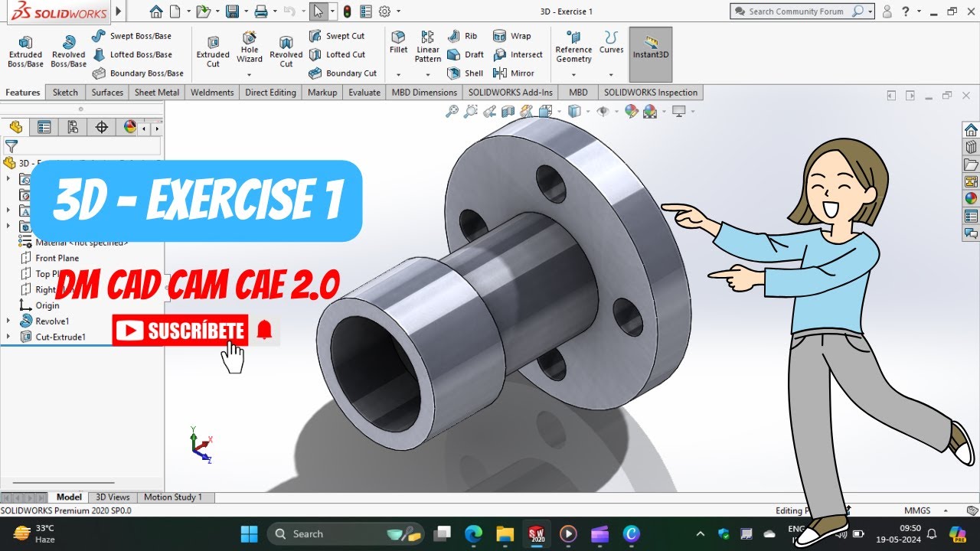The height and width of the screenshot is (551, 980).
Task: Expand the Cut-Extrude1 feature node
Action: [8, 337]
